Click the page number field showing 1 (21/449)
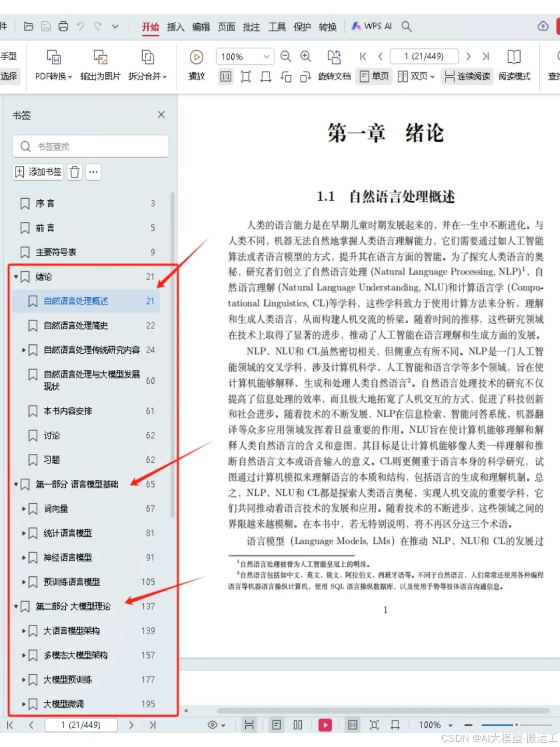Viewport: 560px width, 747px height. (424, 57)
